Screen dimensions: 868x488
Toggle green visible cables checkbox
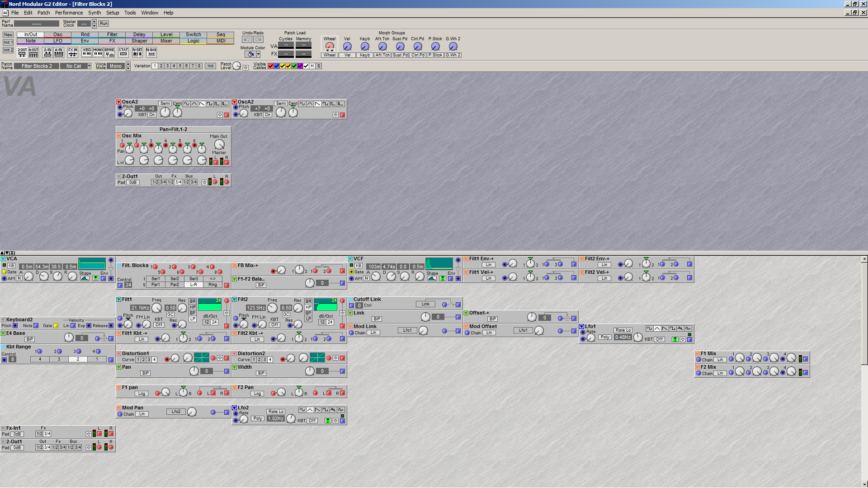pos(294,66)
